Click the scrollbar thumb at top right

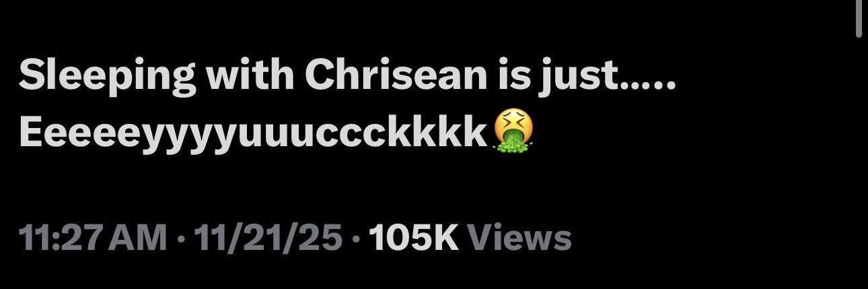859,18
